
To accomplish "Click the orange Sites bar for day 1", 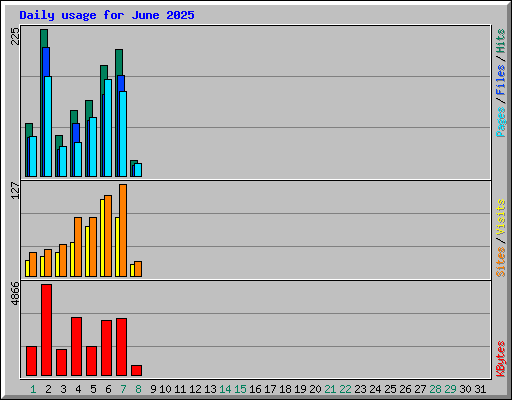I will (33, 264).
